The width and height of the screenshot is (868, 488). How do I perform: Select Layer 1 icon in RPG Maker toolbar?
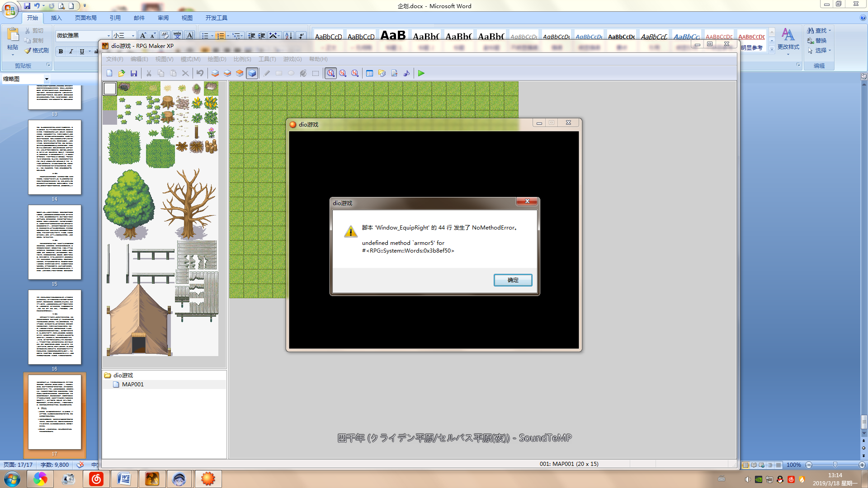[x=215, y=73]
